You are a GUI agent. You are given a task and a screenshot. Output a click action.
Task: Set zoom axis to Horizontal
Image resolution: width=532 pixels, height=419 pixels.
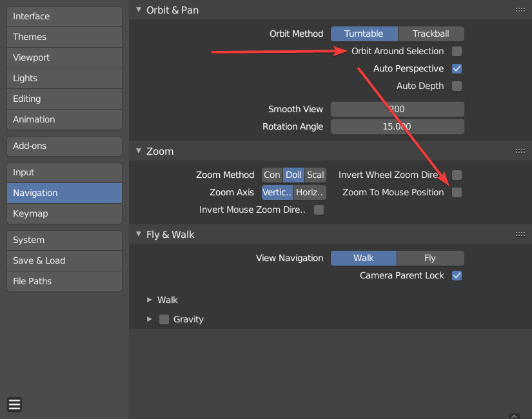(310, 192)
